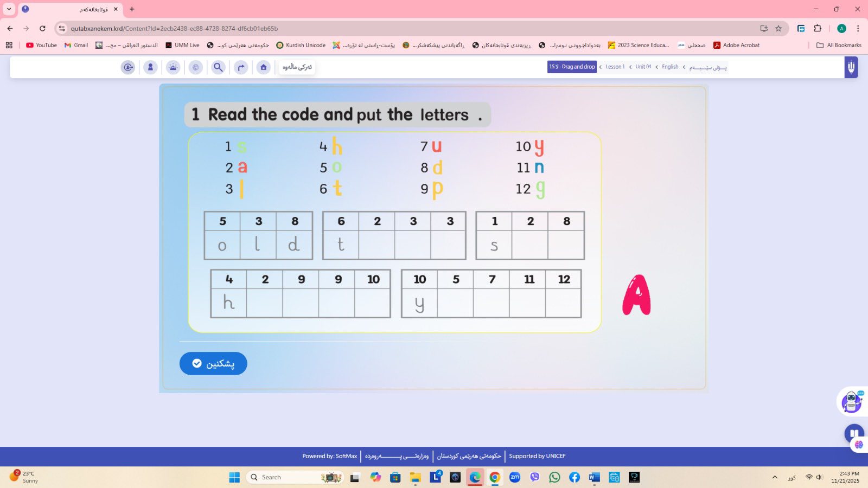Viewport: 868px width, 488px height.
Task: Open Unit 04 breadcrumb link
Action: pyautogui.click(x=643, y=67)
